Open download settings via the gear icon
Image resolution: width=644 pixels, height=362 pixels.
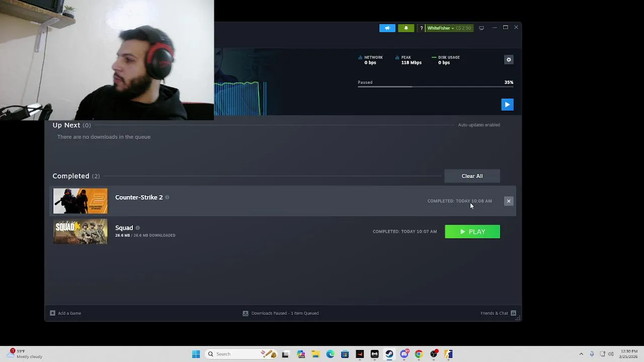point(509,59)
